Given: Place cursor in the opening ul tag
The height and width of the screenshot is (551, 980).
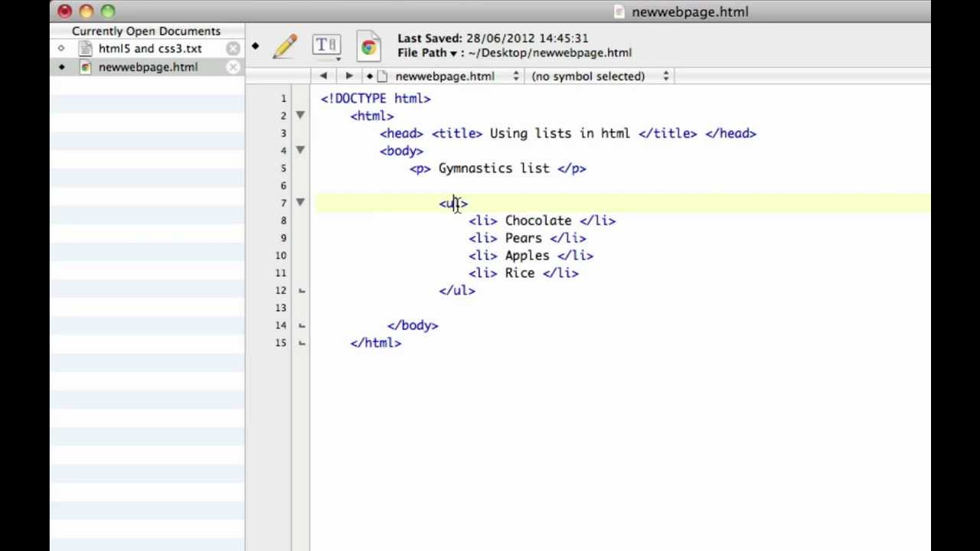Looking at the screenshot, I should pos(453,203).
